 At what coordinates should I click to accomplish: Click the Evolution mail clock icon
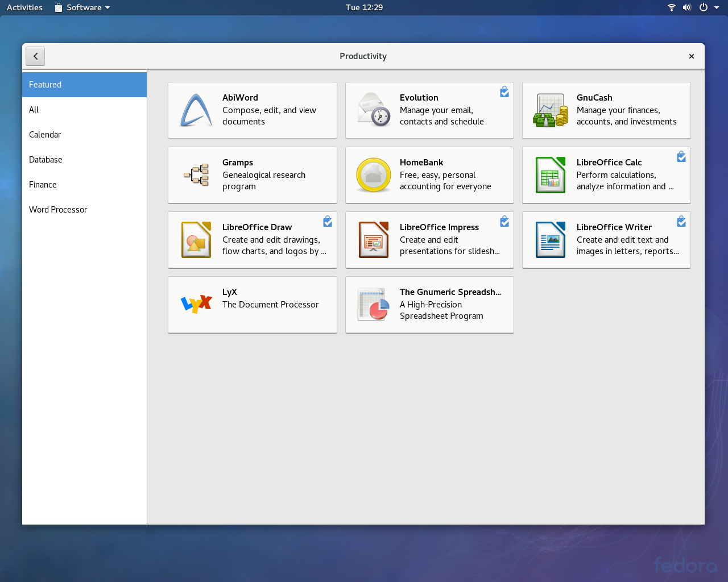point(374,110)
